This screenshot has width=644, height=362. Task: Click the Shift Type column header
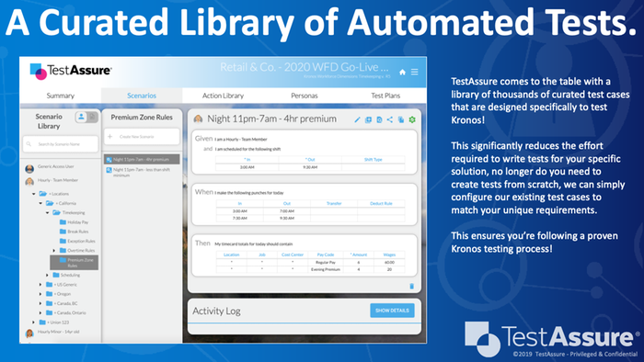pyautogui.click(x=373, y=160)
